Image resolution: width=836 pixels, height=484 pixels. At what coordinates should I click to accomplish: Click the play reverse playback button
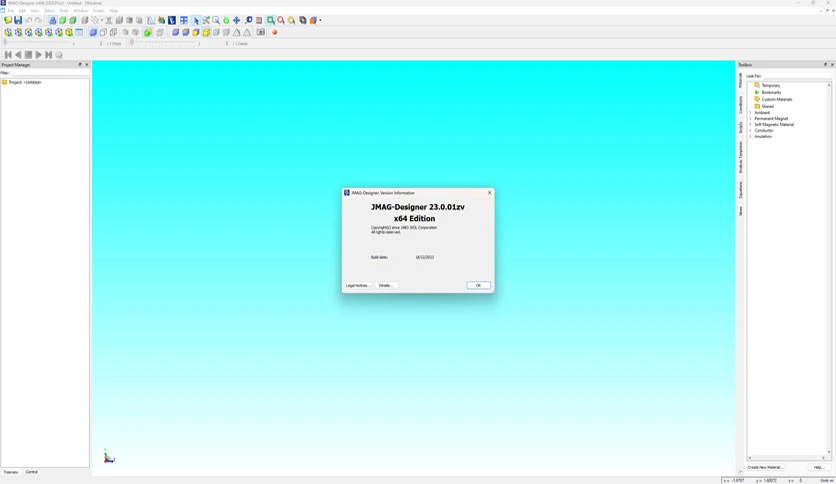click(x=18, y=55)
